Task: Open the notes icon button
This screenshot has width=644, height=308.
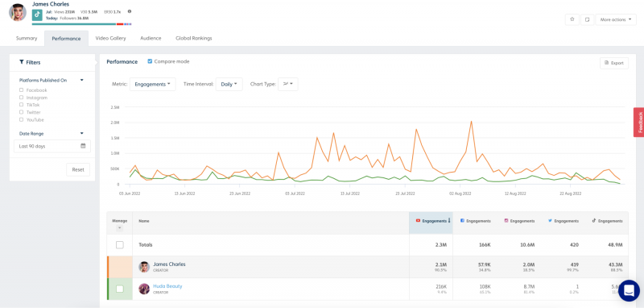Action: click(588, 19)
